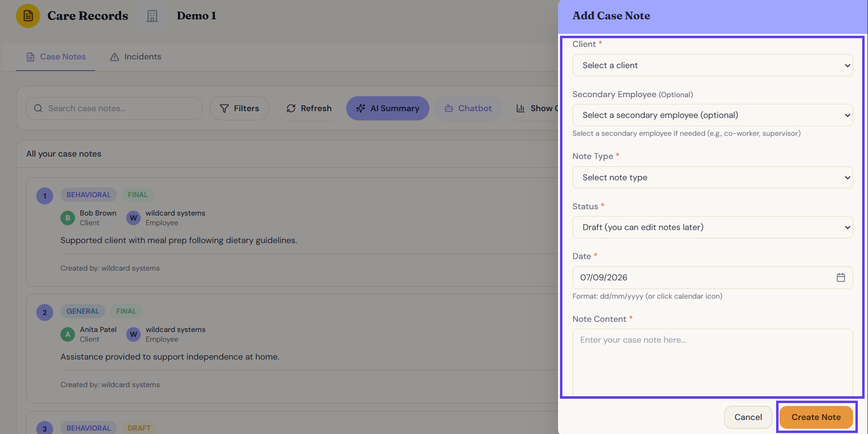The width and height of the screenshot is (868, 434).
Task: Click the building organization icon
Action: pos(152,16)
